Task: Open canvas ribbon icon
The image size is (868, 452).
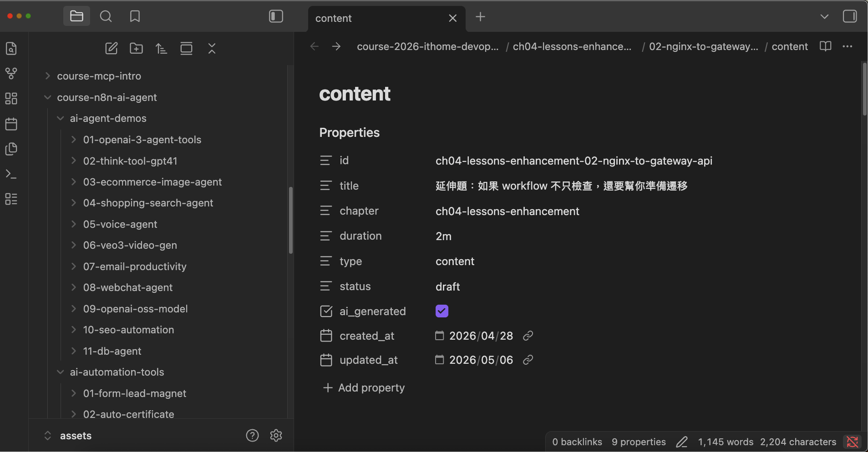Action: (x=11, y=99)
